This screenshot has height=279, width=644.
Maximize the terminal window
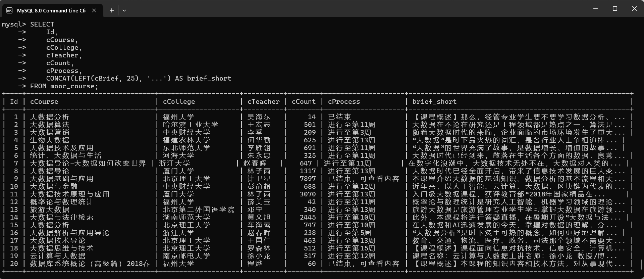coord(615,8)
